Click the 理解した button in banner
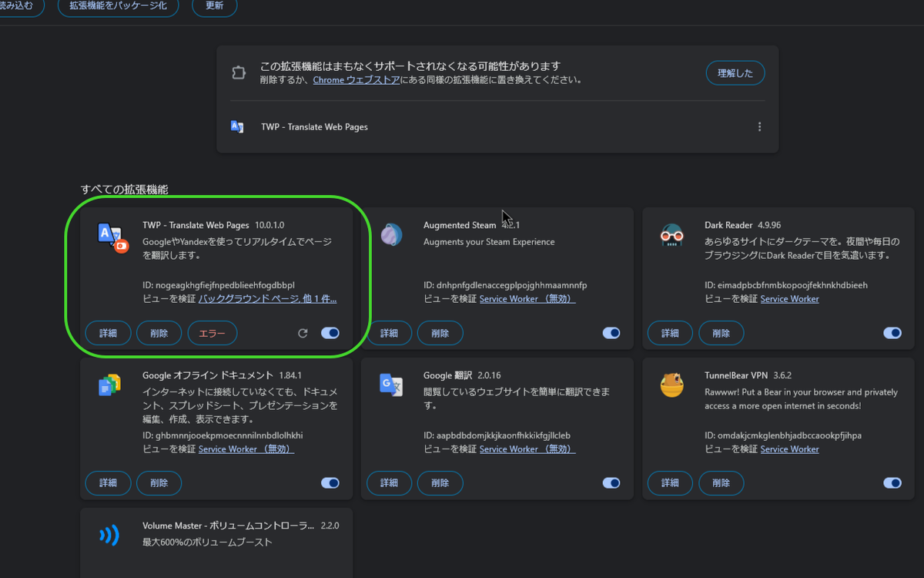 click(x=735, y=73)
